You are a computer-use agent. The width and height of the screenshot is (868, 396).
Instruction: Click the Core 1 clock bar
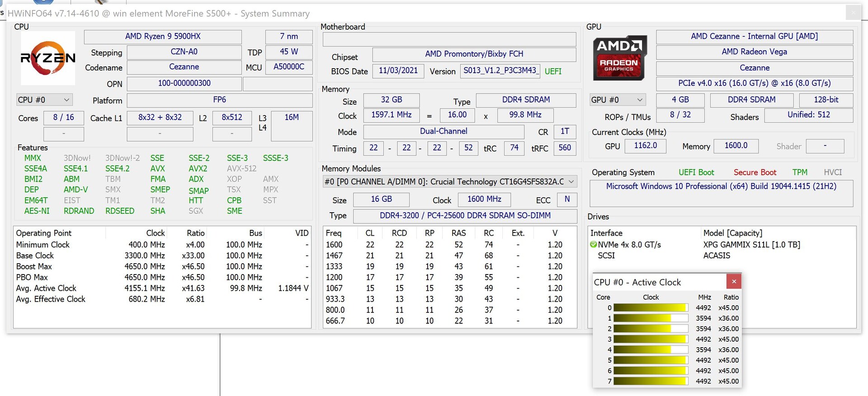(x=651, y=318)
